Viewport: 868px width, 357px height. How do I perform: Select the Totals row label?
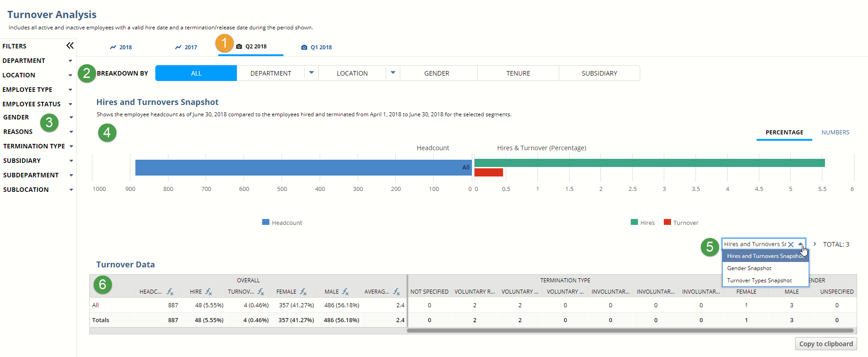101,320
